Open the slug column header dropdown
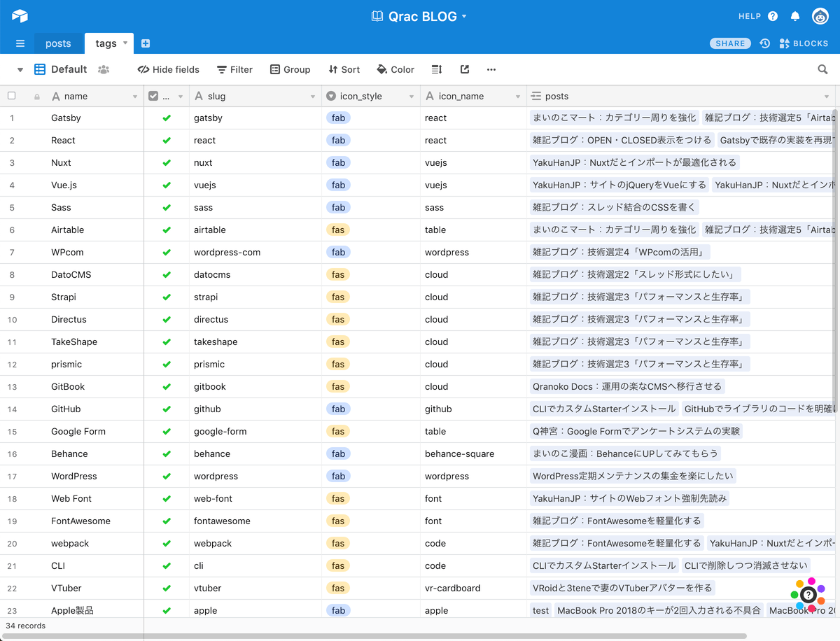The width and height of the screenshot is (840, 641). (312, 96)
